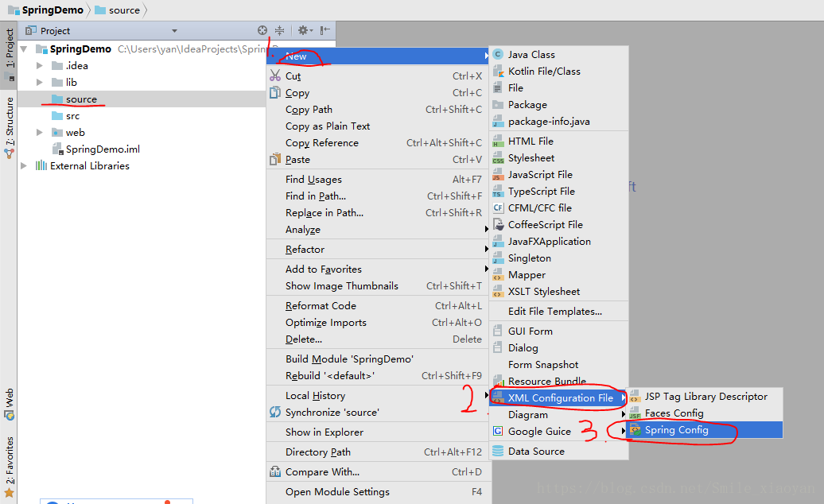
Task: Click the collapse all icon in Project panel
Action: (x=280, y=30)
